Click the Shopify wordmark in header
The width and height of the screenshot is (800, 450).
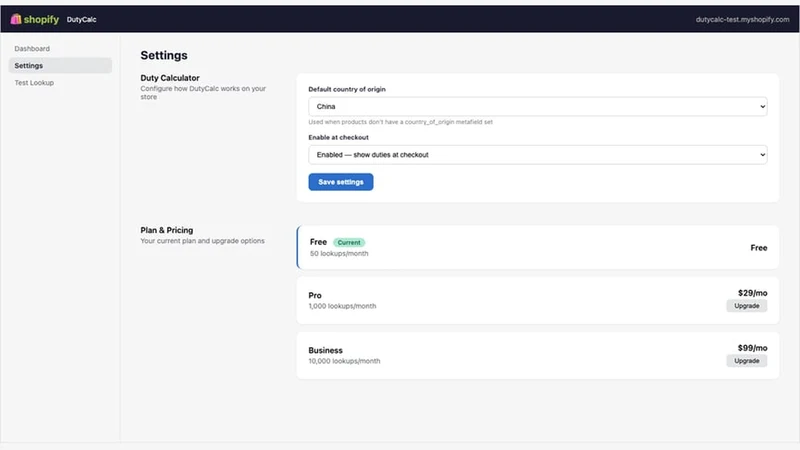click(41, 19)
